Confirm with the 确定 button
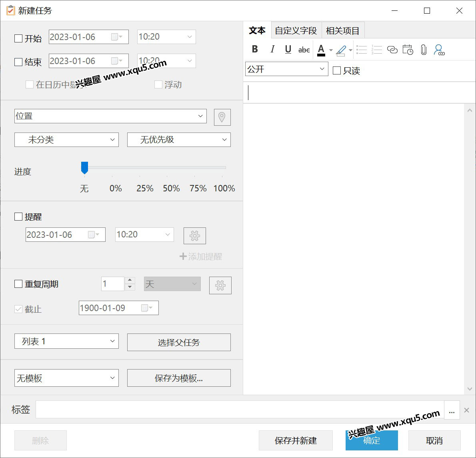 372,440
